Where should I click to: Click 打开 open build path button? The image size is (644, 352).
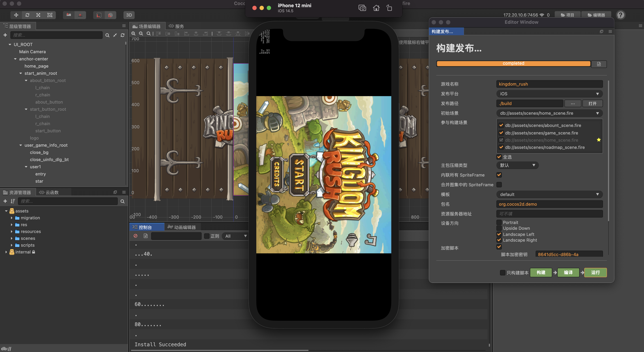pos(592,104)
